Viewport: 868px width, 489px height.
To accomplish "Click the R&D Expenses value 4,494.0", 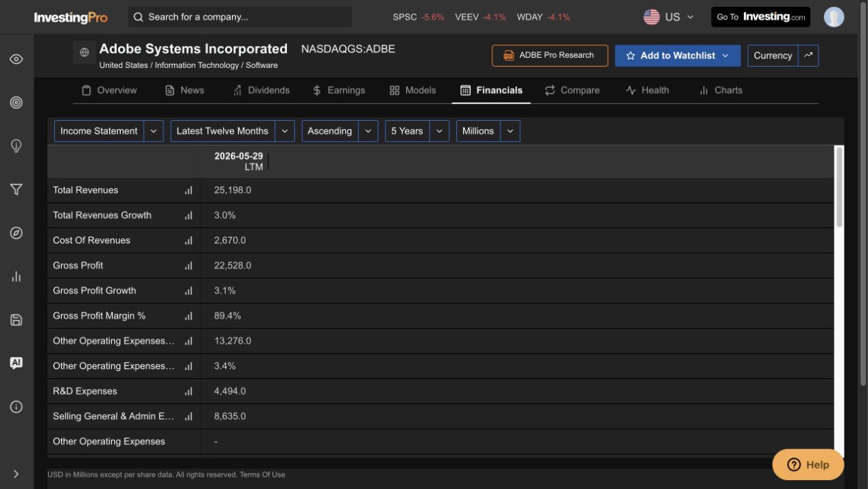I will 230,391.
